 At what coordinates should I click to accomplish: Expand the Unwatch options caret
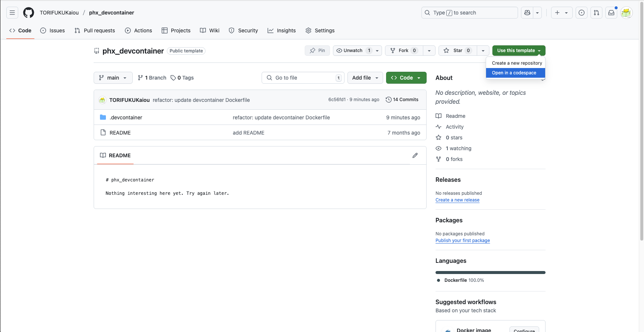click(377, 51)
